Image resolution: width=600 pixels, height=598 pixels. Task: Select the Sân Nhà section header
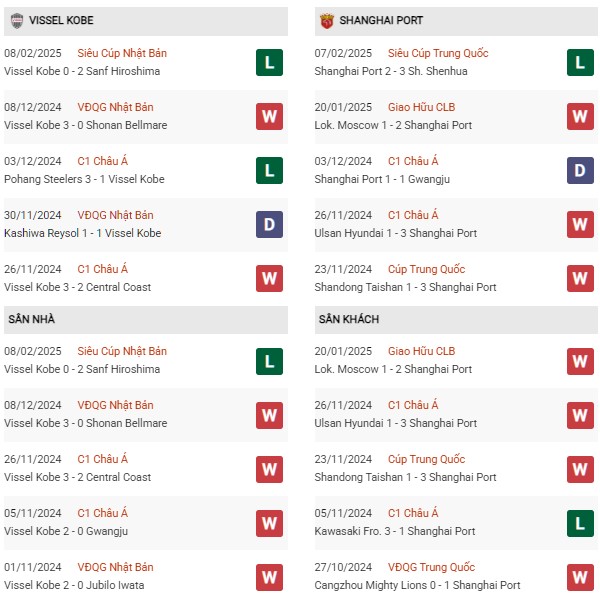[146, 319]
